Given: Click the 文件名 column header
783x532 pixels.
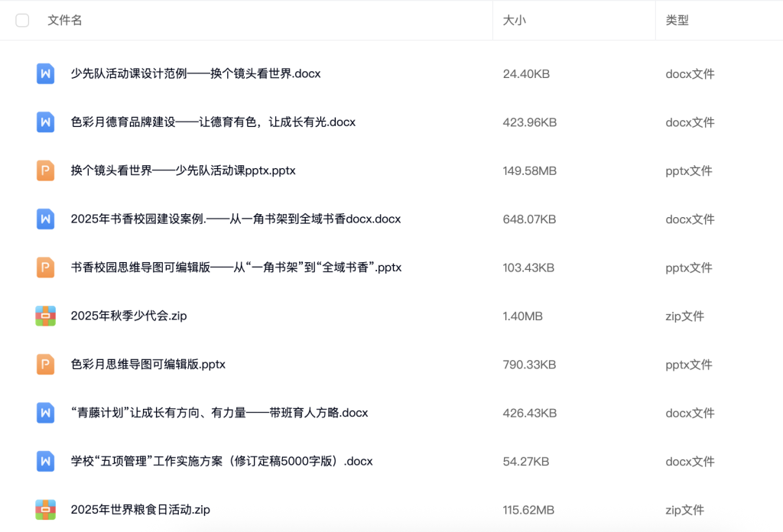Looking at the screenshot, I should pyautogui.click(x=65, y=21).
